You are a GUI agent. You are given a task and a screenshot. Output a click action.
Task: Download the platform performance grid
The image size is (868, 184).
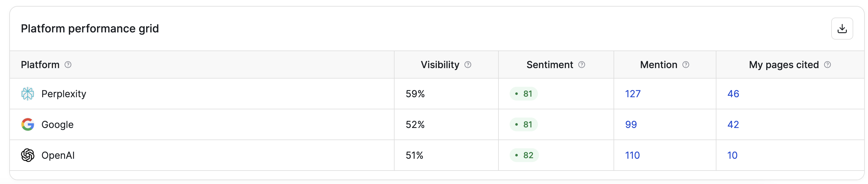coord(842,29)
